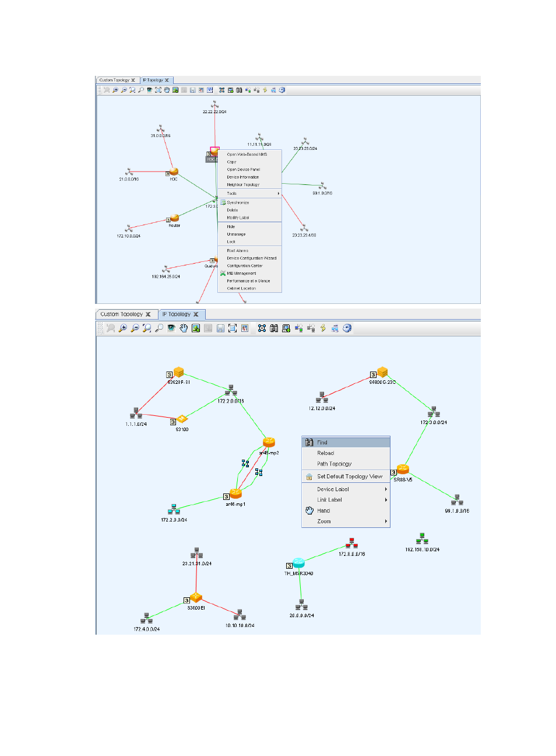
Task: Click the 192.168.10.0/24 subnet icon
Action: coord(423,538)
